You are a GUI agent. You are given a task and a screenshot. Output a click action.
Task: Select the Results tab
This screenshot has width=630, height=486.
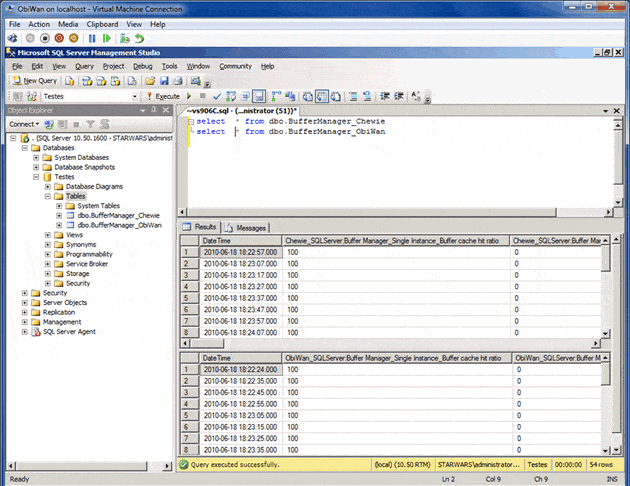click(x=200, y=227)
